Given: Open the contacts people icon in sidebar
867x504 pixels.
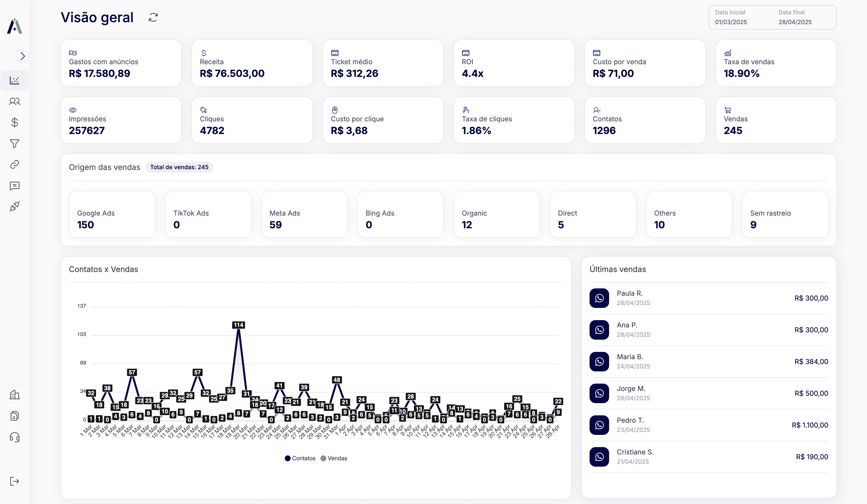Looking at the screenshot, I should point(14,102).
